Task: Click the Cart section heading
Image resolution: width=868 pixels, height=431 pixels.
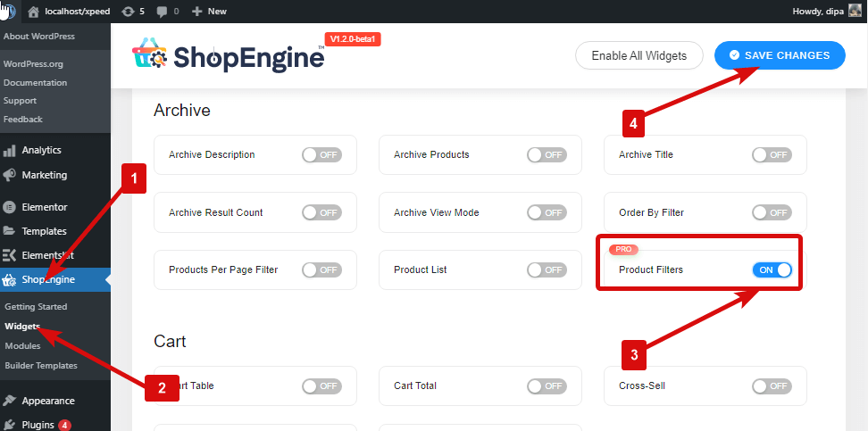Action: tap(170, 342)
